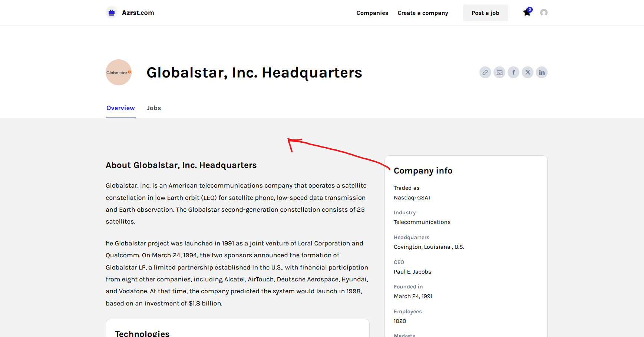
Task: Select the Overview tab
Action: click(x=120, y=108)
